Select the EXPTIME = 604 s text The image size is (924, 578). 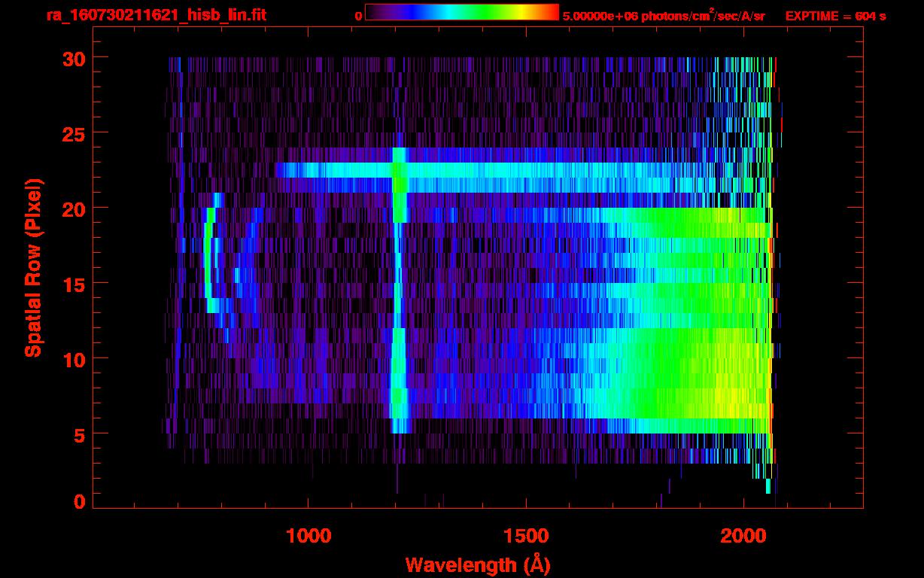(x=835, y=16)
